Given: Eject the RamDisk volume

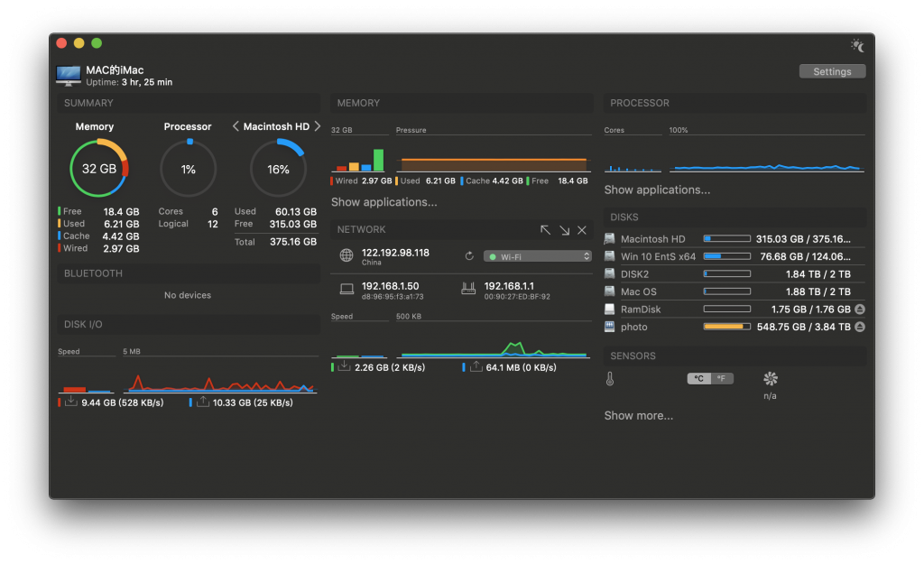Looking at the screenshot, I should pos(860,309).
